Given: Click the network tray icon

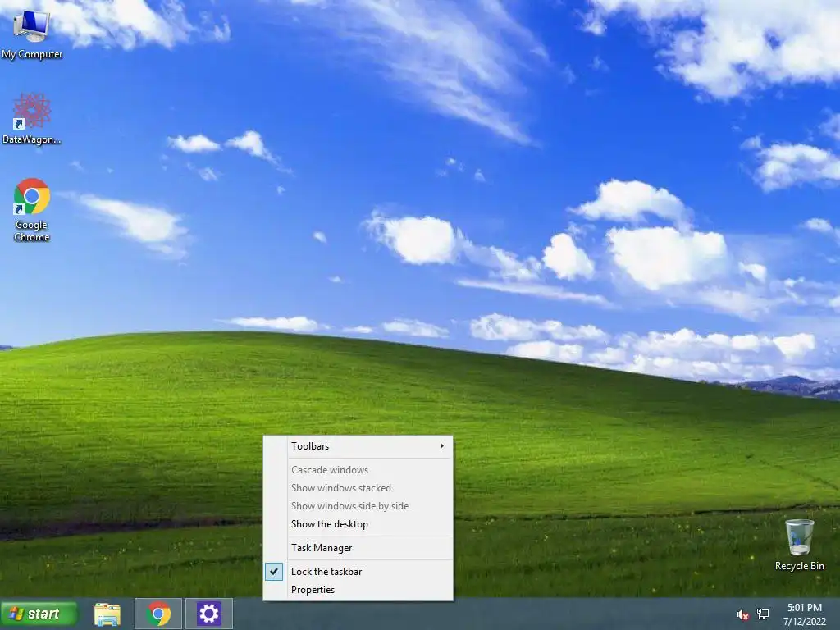Looking at the screenshot, I should [763, 614].
